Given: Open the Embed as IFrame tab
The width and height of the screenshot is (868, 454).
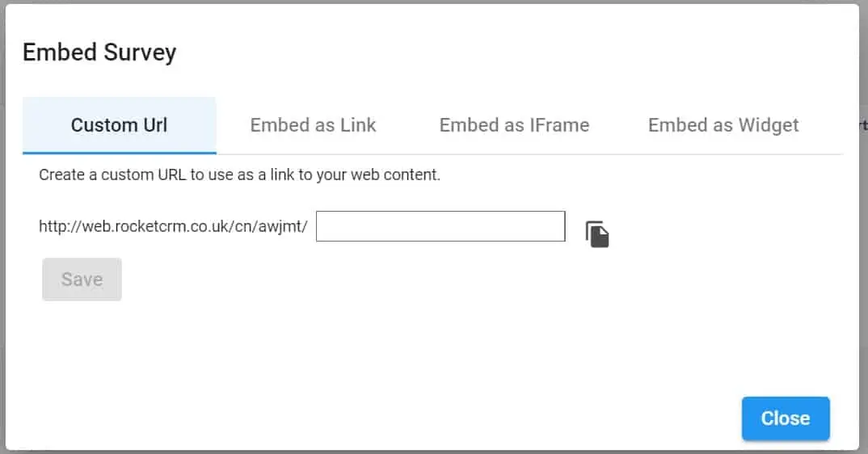Looking at the screenshot, I should (514, 125).
